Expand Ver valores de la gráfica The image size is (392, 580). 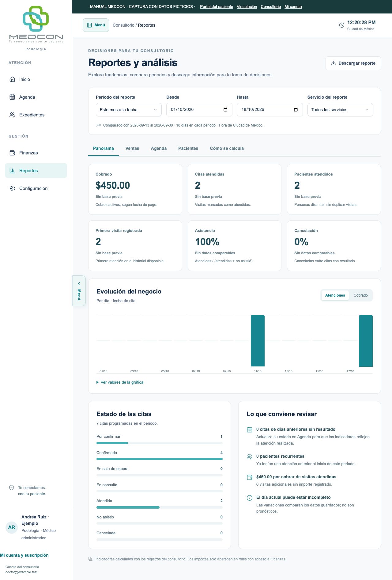click(x=120, y=382)
